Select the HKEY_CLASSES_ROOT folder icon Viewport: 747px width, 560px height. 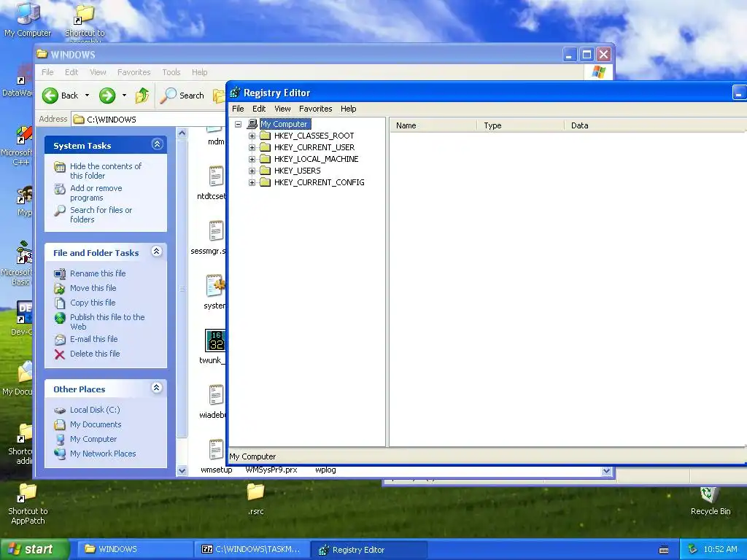point(266,136)
